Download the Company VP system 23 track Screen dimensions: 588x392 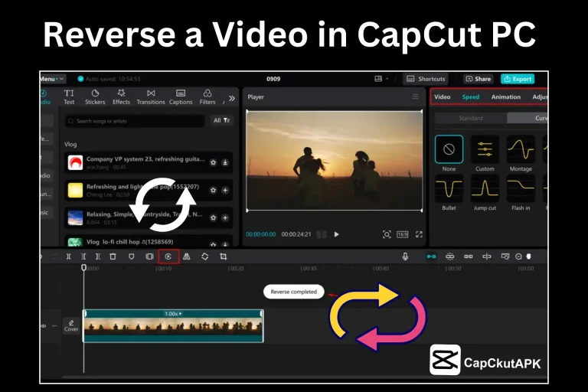tap(225, 162)
